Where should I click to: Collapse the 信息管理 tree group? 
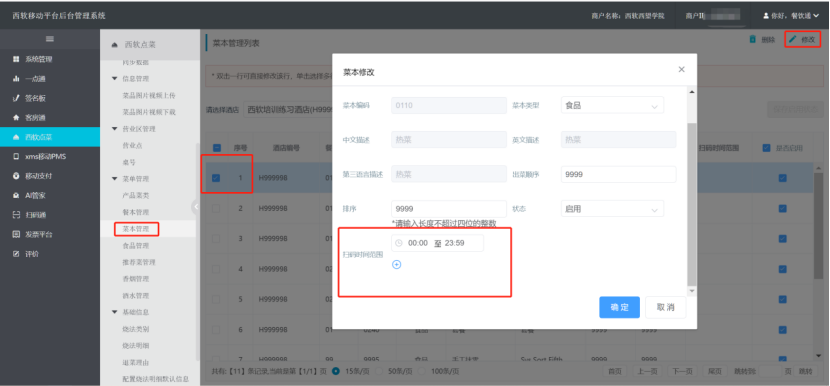pos(114,78)
